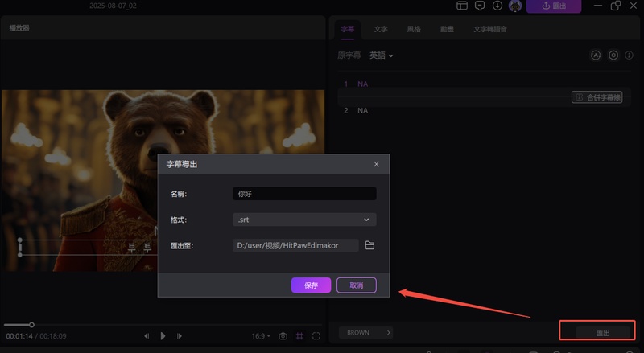Step to the previous frame
Image resolution: width=644 pixels, height=353 pixels.
[x=147, y=336]
